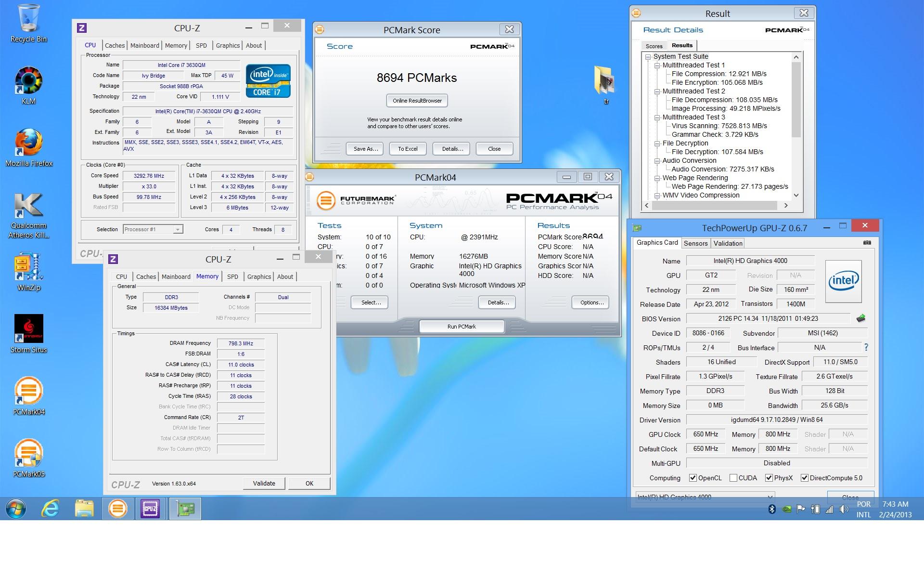Click the Run PCMark button
Viewport: 924px width, 578px height.
[x=462, y=327]
